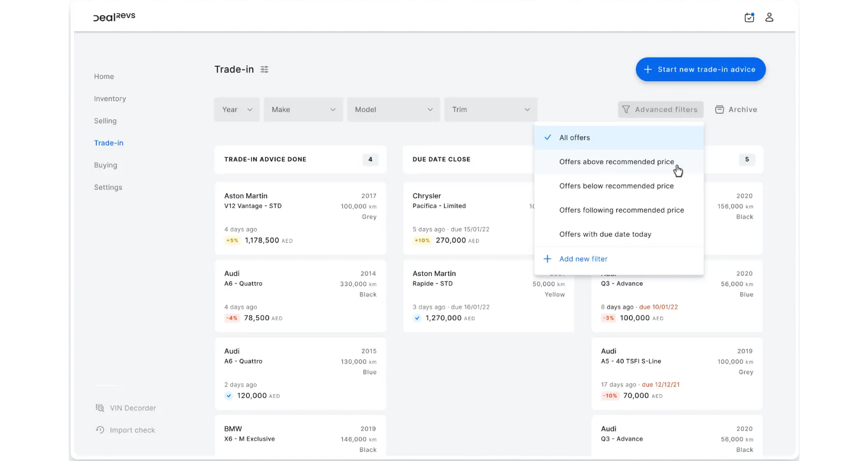
Task: Open the user profile icon
Action: [x=769, y=18]
